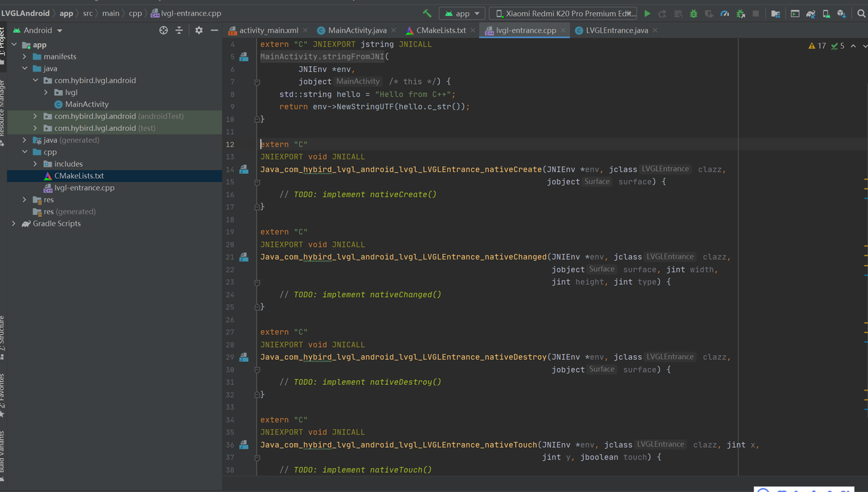Go to previous highlighted problem up arrow
This screenshot has width=868, height=492.
(853, 46)
